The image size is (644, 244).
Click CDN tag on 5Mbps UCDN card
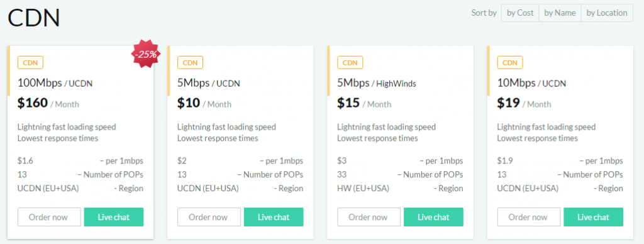click(x=190, y=63)
